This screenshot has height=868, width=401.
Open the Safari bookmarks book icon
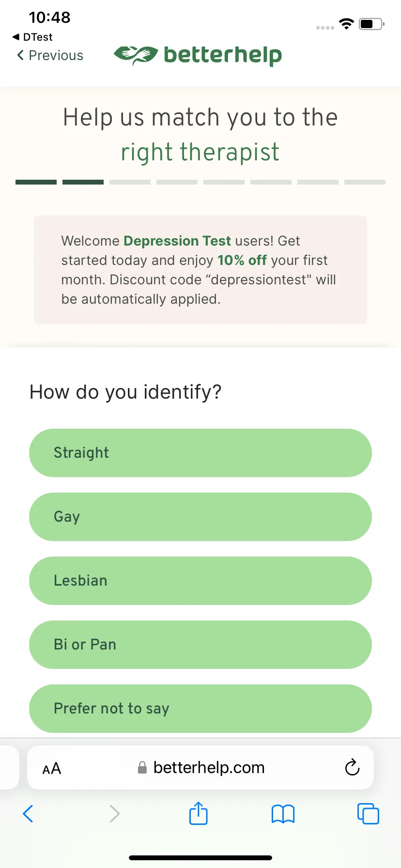coord(283,814)
